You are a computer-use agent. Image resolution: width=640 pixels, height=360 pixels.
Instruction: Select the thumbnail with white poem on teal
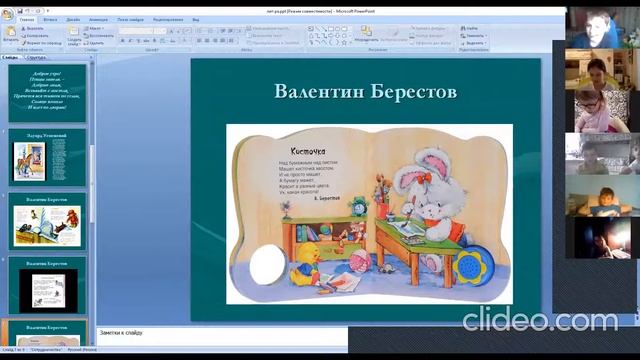click(47, 93)
